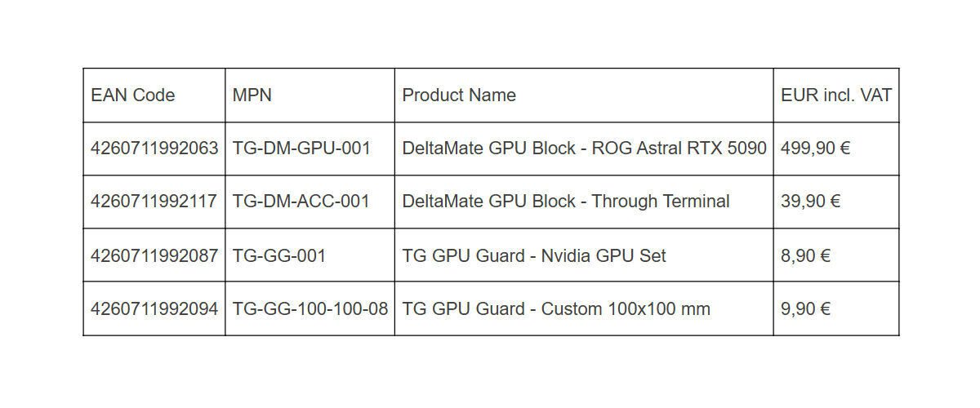Select the 499,90 € price cell
Screen dimensions: 980x408
(x=815, y=149)
